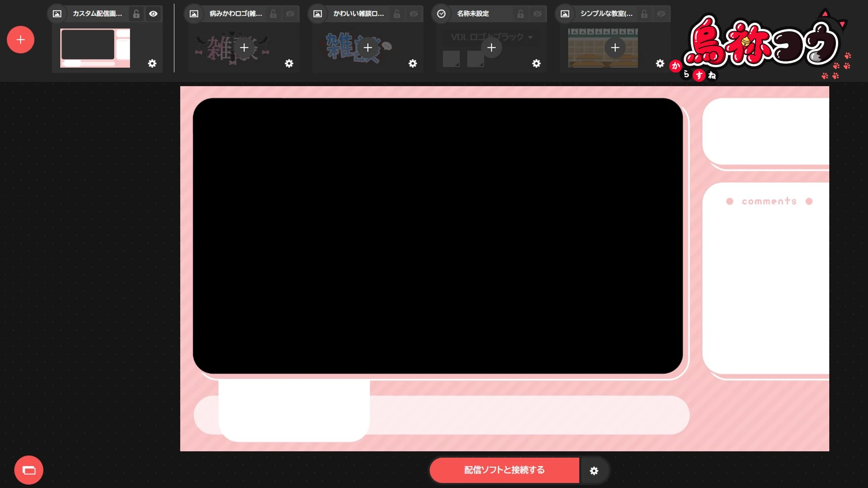Image resolution: width=868 pixels, height=488 pixels.
Task: Hide the カスタム配信画 layer with eye icon
Action: pos(153,14)
